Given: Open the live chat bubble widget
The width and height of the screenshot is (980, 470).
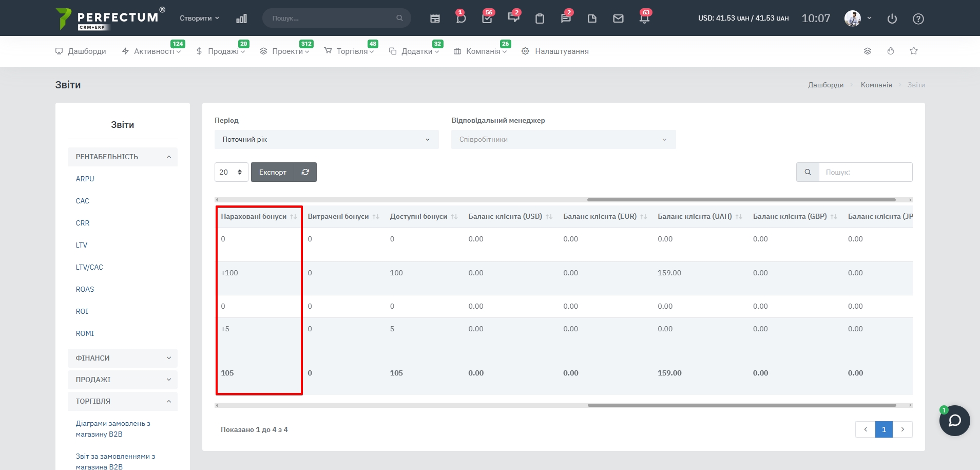Looking at the screenshot, I should 955,421.
